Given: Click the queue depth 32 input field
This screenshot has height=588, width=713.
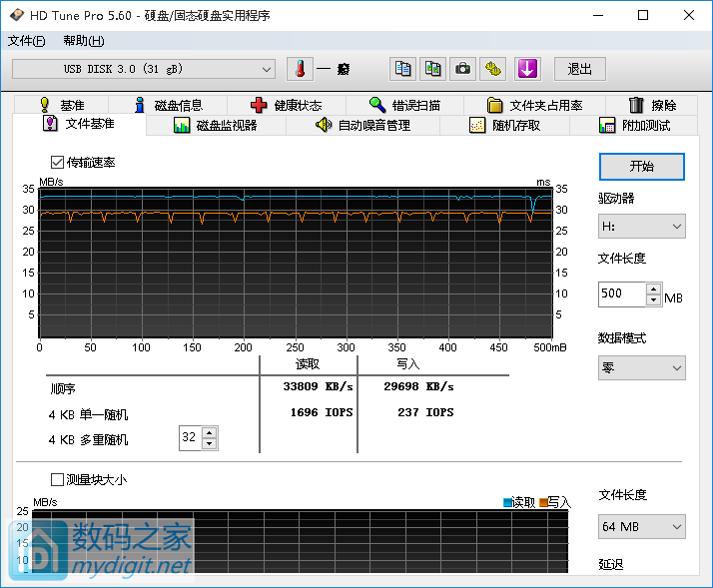Looking at the screenshot, I should pos(191,438).
